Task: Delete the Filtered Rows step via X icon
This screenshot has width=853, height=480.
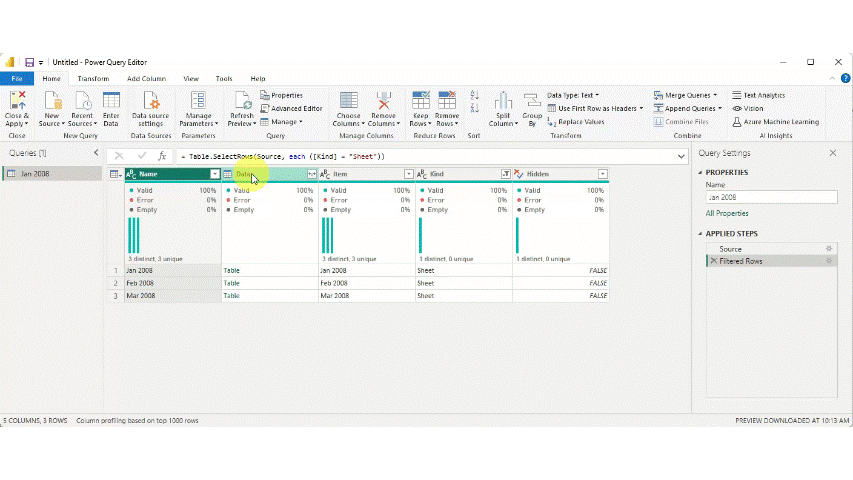Action: click(x=713, y=261)
